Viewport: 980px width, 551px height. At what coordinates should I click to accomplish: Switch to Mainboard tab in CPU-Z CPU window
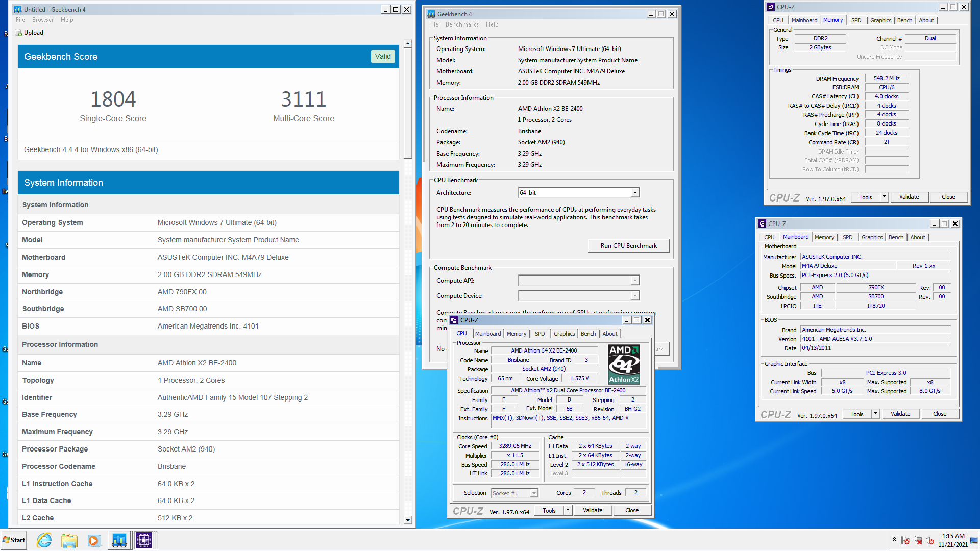tap(488, 334)
